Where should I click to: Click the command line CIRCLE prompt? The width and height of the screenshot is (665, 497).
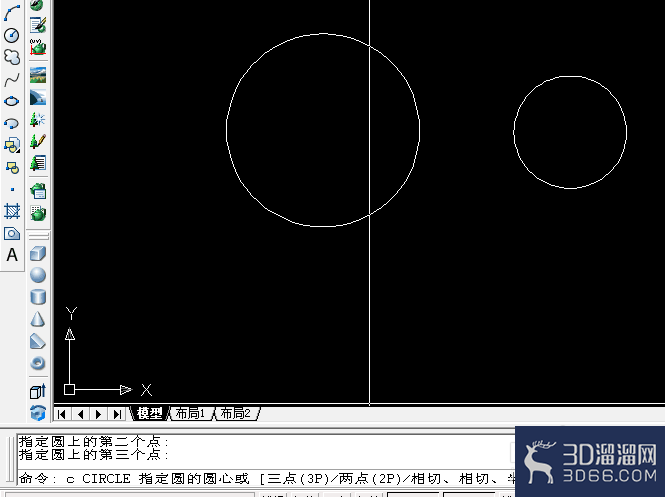[266, 479]
